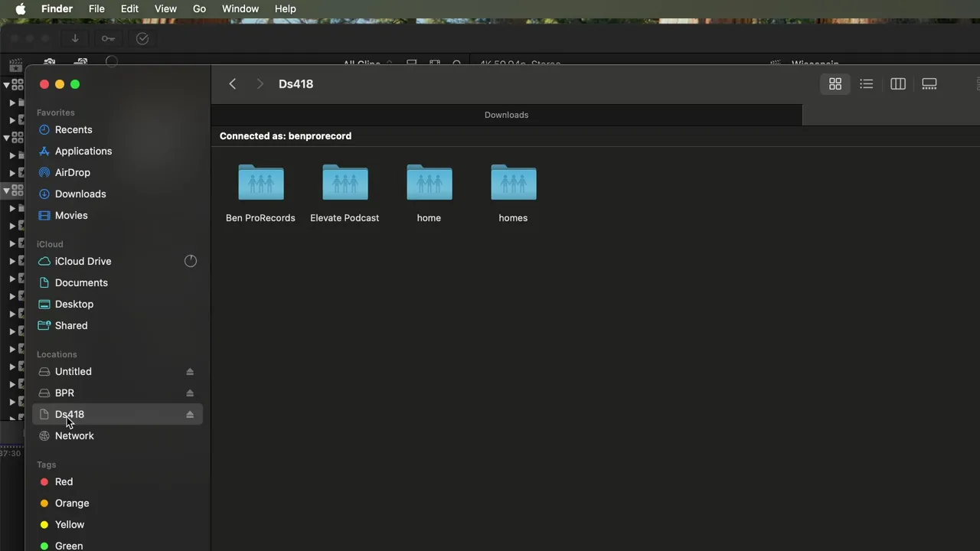Screen dimensions: 980x551
Task: Open the home shared folder
Action: coord(429,194)
